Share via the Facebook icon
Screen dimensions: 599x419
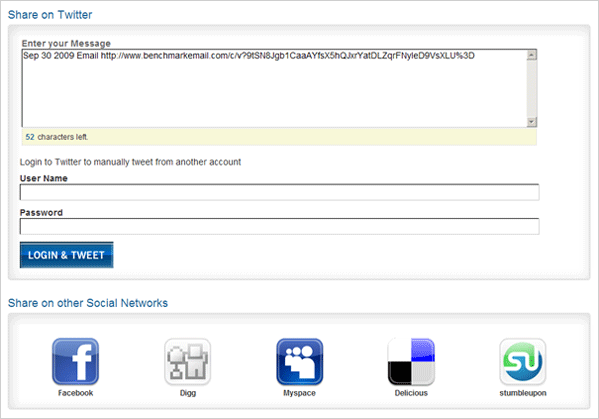75,361
